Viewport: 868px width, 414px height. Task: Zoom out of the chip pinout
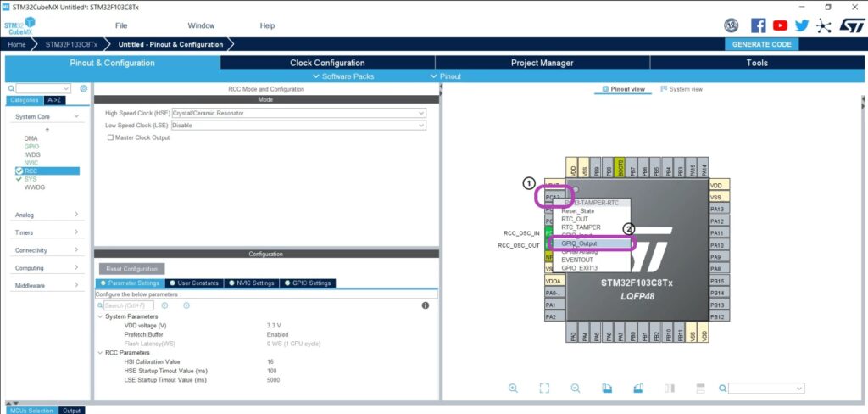point(575,388)
